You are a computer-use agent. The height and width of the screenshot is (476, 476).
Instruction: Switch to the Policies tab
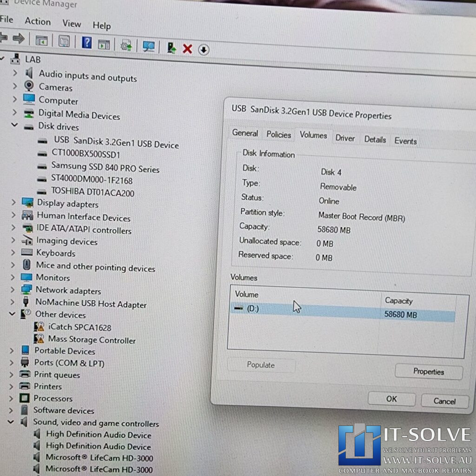coord(278,135)
